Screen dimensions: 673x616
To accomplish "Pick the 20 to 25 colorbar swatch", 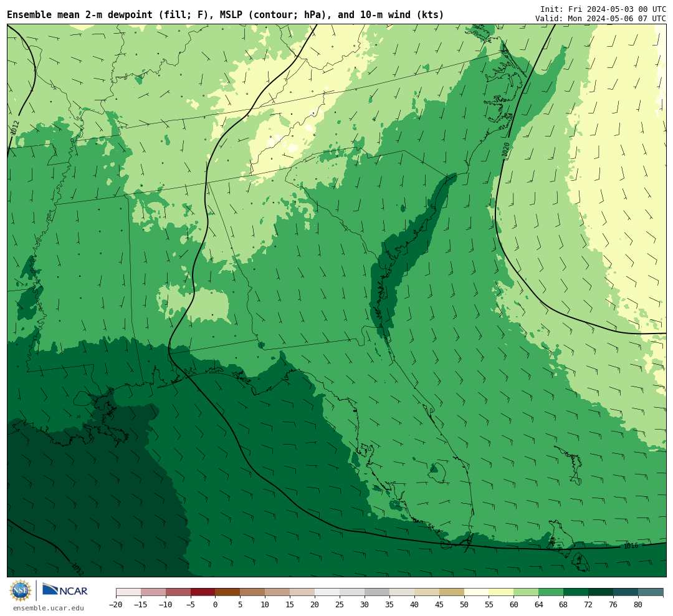I will click(x=328, y=592).
